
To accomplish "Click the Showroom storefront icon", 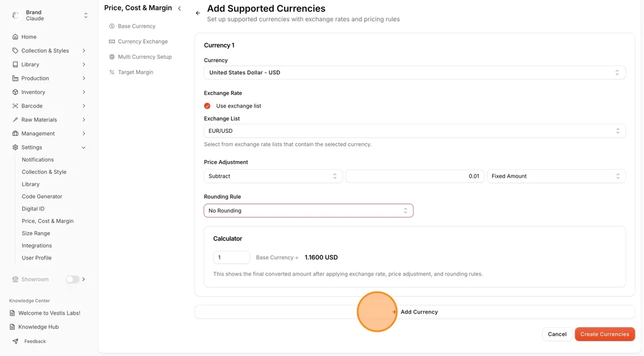I will pos(15,279).
